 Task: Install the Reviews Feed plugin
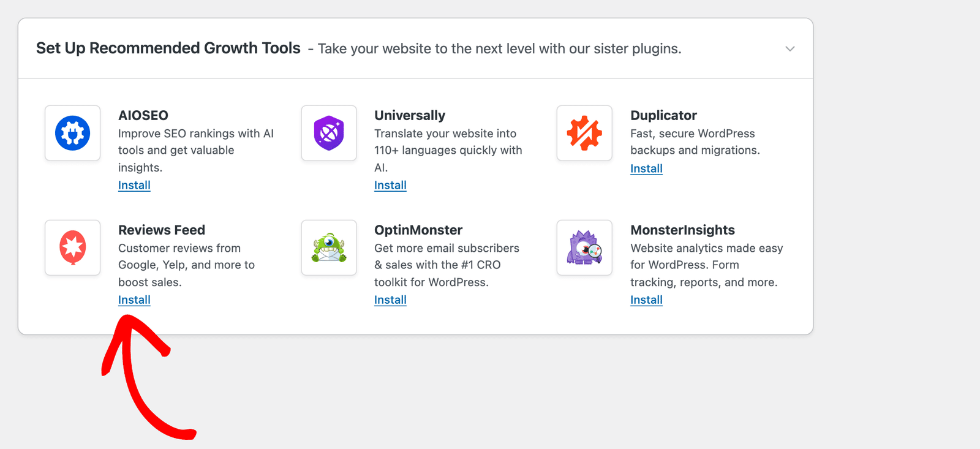click(x=134, y=300)
